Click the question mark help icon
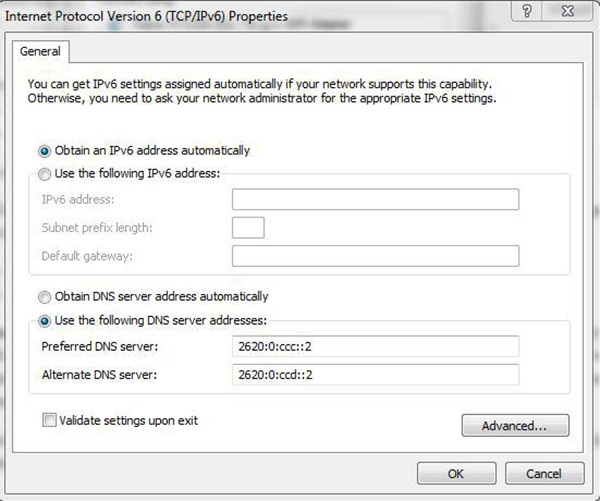Image resolution: width=600 pixels, height=501 pixels. pyautogui.click(x=527, y=11)
